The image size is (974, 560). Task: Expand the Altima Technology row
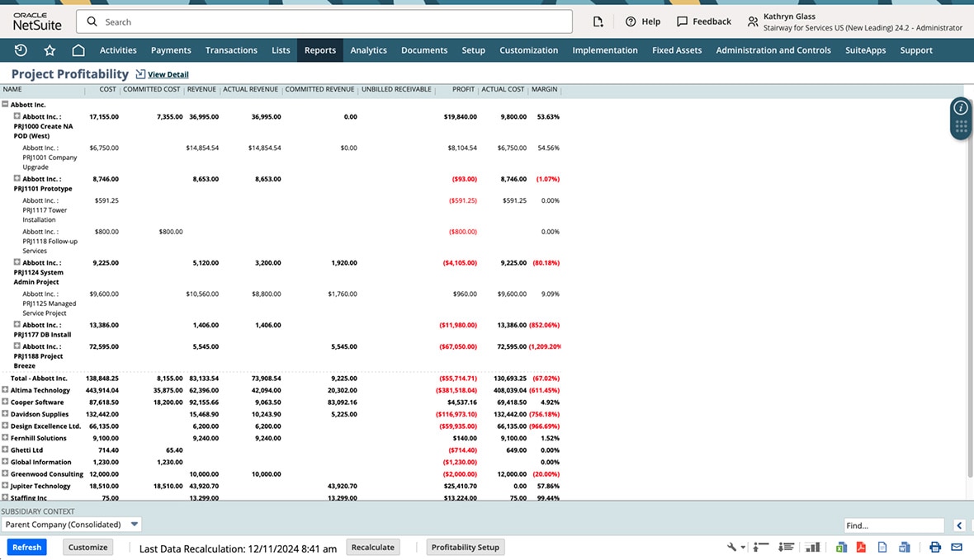[5, 390]
